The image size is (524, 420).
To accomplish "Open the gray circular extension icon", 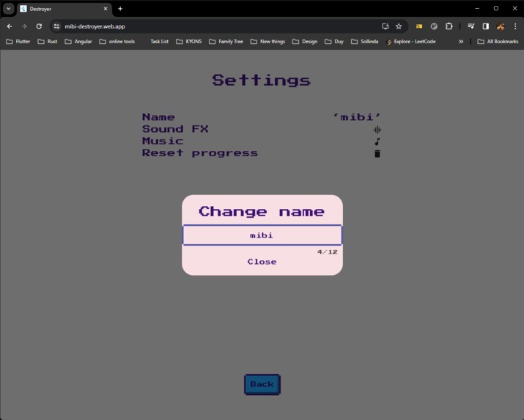I will click(434, 26).
